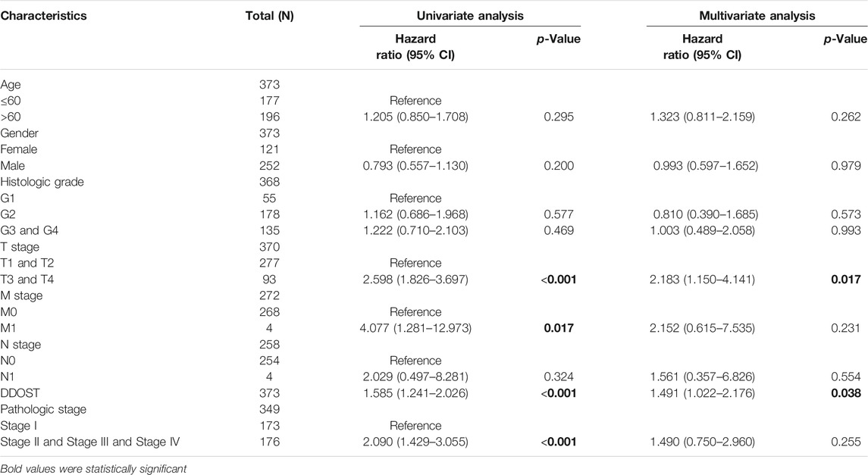Click hazard ratio "2.029 (0.497–8.281)"
Image resolution: width=868 pixels, height=475 pixels.
coord(415,377)
